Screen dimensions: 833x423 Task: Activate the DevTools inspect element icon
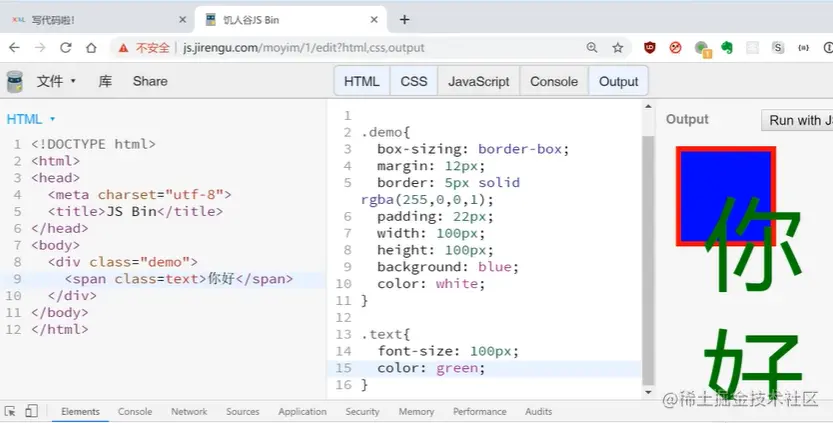tap(10, 411)
